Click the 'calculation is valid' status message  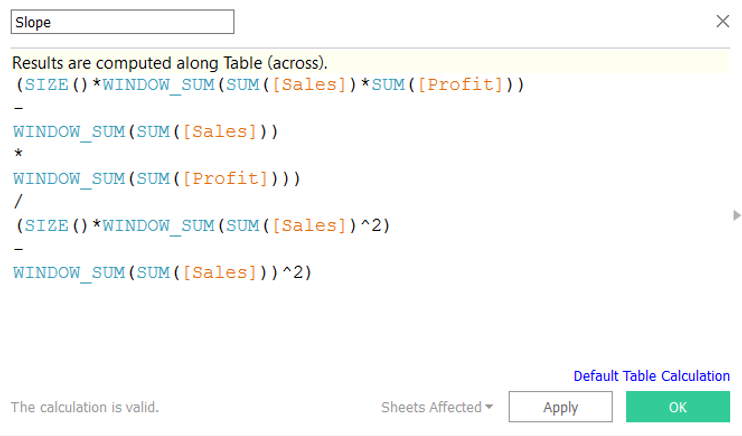click(85, 407)
